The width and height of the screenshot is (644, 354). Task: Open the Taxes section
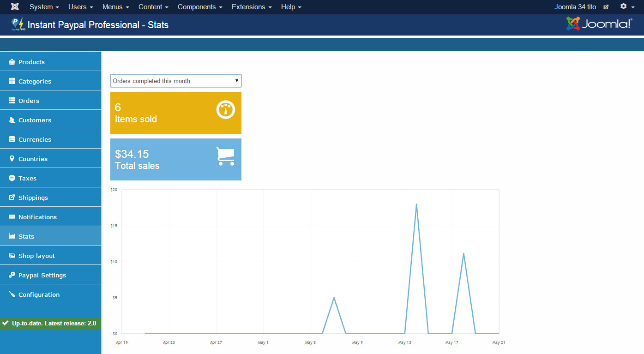point(50,178)
